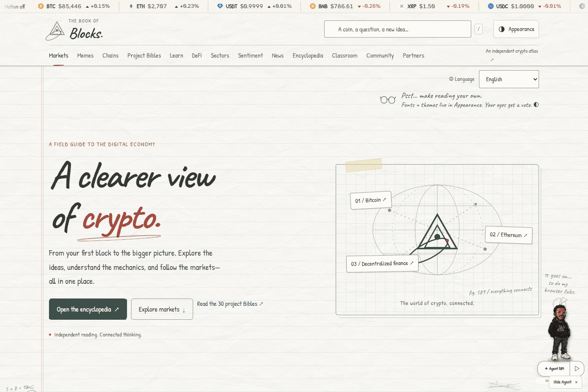Click the USDT gem icon in ticker
Image resolution: width=588 pixels, height=392 pixels.
click(x=220, y=6)
